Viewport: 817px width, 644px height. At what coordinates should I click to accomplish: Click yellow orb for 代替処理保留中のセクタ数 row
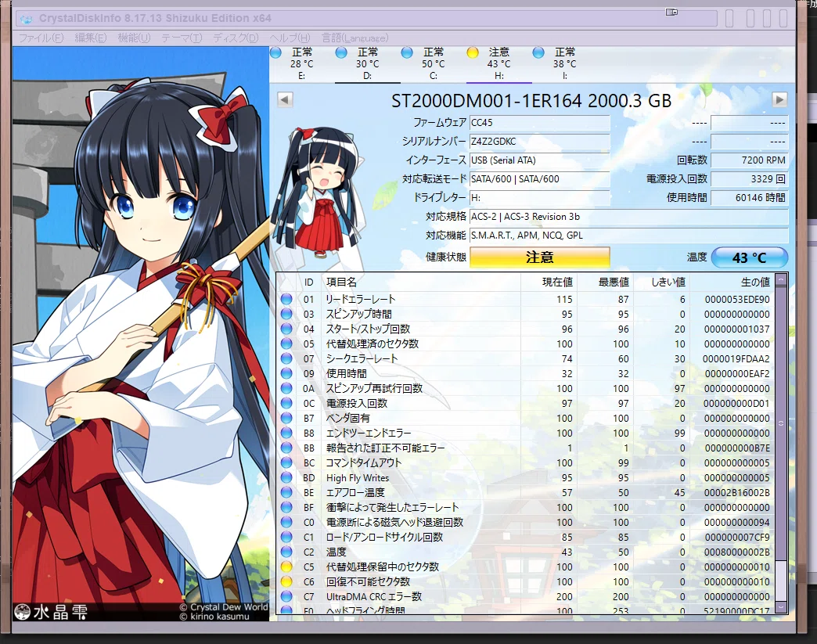coord(286,567)
